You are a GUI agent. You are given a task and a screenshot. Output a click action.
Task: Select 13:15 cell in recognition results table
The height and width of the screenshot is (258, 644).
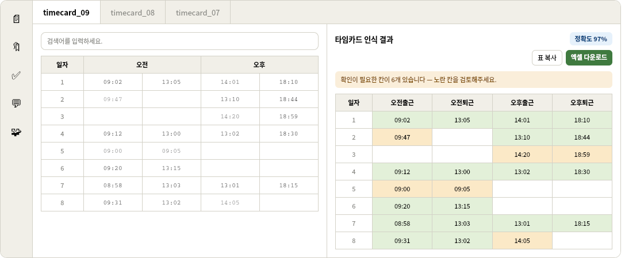462,206
